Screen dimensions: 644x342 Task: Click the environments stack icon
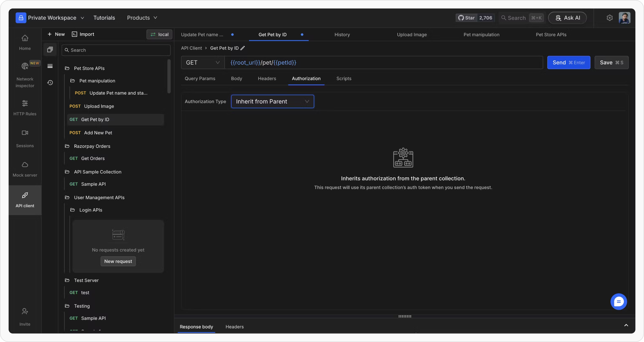[x=50, y=66]
